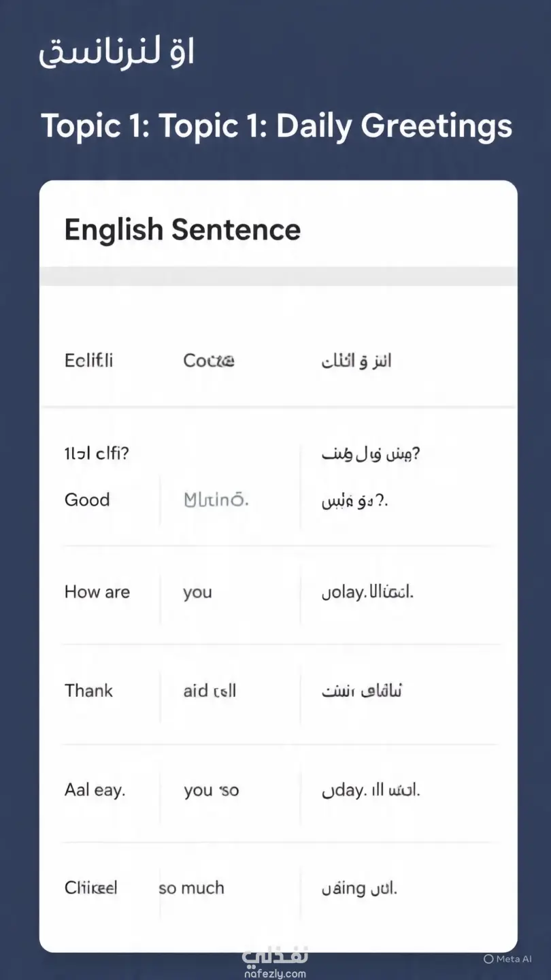Select the Thank row cell

click(x=88, y=691)
